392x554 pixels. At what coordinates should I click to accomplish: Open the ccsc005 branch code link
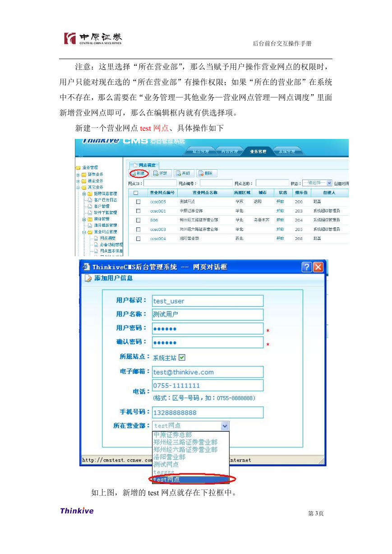click(158, 202)
